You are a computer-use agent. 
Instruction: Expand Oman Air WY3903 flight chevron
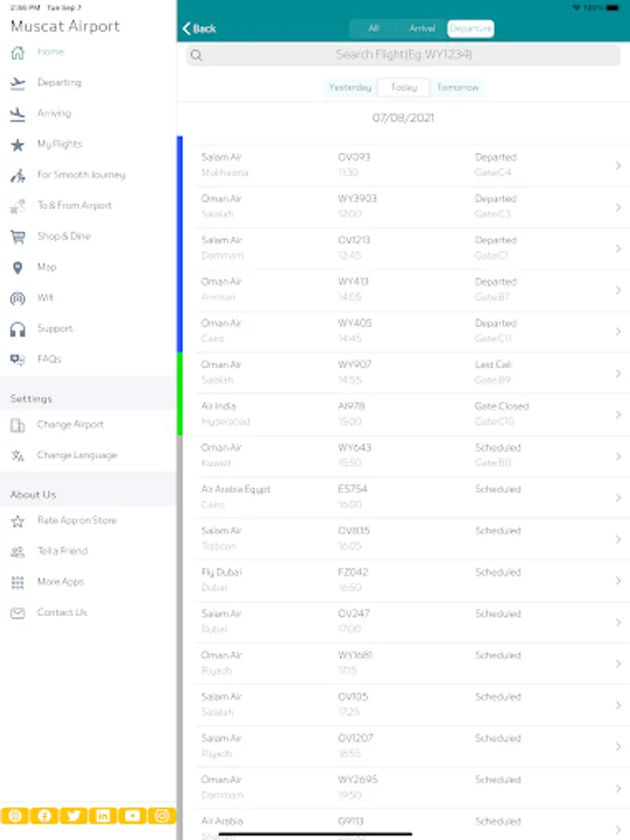[618, 207]
